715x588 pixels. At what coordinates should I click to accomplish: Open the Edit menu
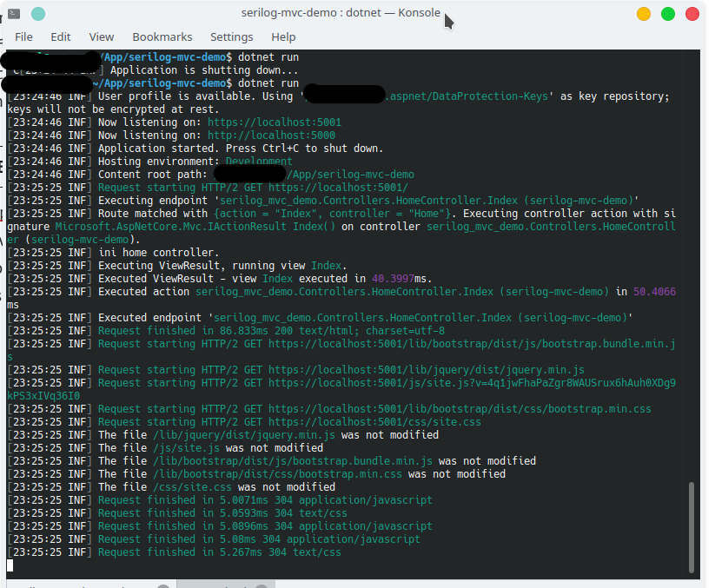61,37
